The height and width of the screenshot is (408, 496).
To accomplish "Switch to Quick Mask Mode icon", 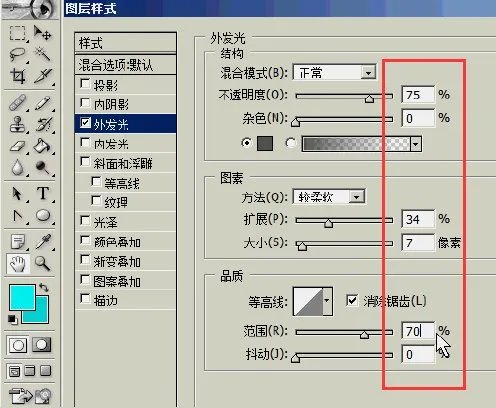I will pos(42,345).
